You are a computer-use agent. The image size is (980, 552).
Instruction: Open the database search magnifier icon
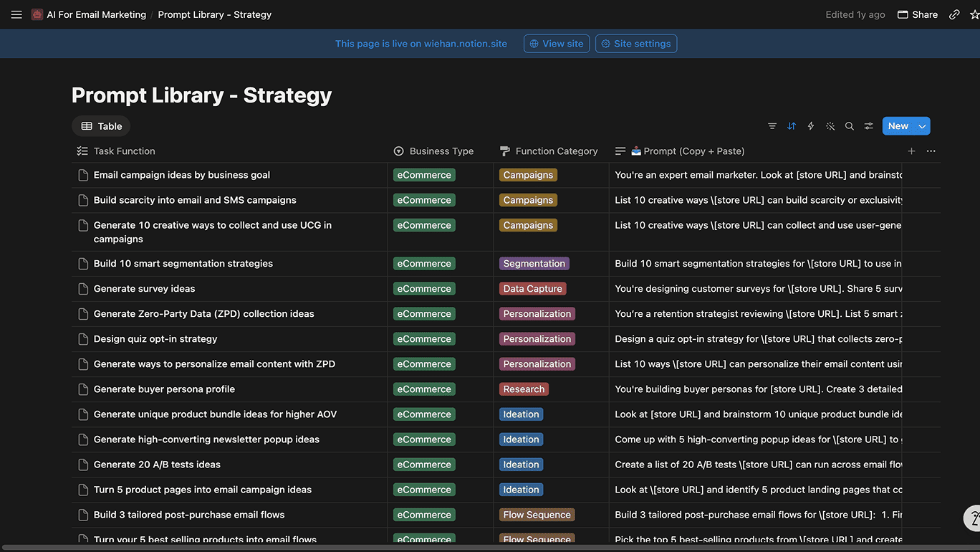coord(850,126)
